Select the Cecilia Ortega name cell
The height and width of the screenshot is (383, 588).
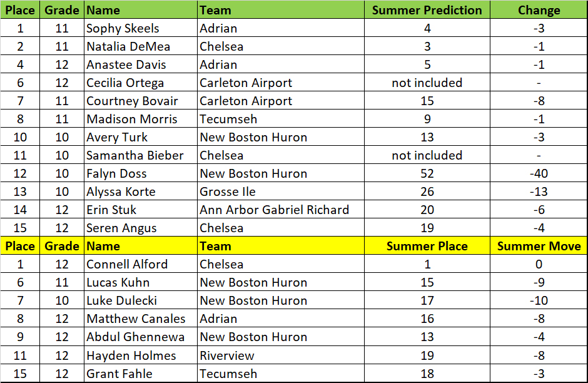[x=125, y=83]
